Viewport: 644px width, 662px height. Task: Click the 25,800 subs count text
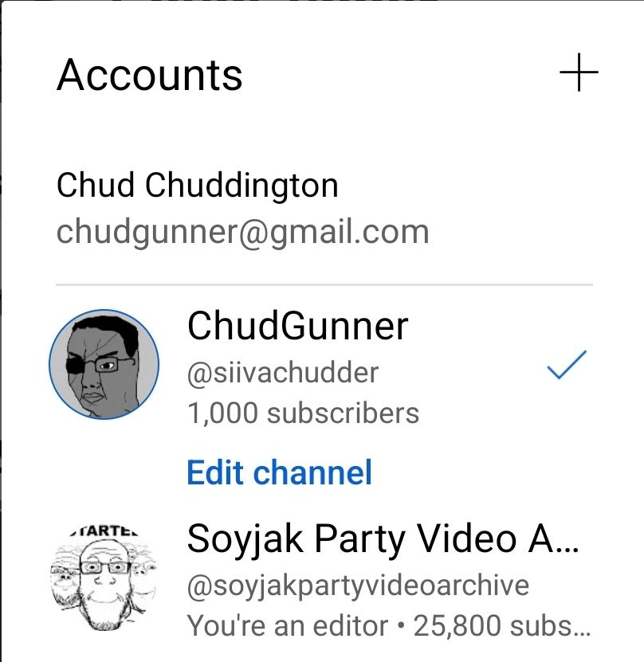point(501,625)
